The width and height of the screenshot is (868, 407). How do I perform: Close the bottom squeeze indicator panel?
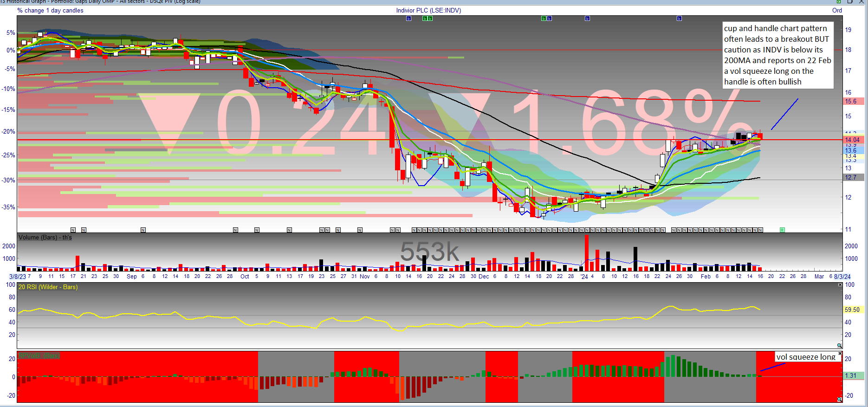840,354
